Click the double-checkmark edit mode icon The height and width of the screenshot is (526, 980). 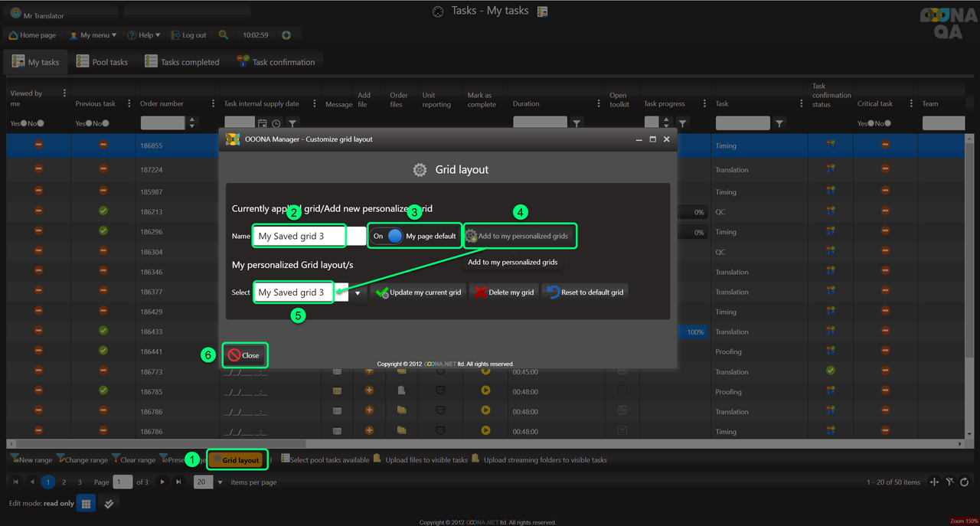tap(109, 504)
